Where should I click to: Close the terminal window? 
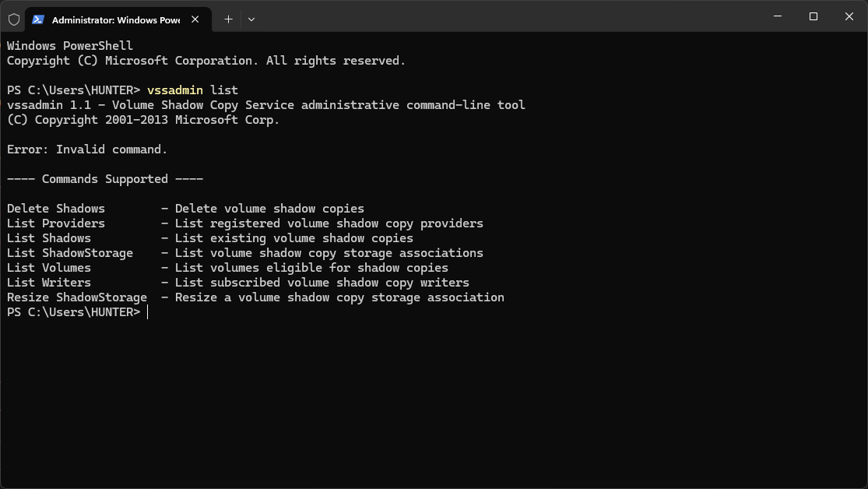pyautogui.click(x=849, y=16)
